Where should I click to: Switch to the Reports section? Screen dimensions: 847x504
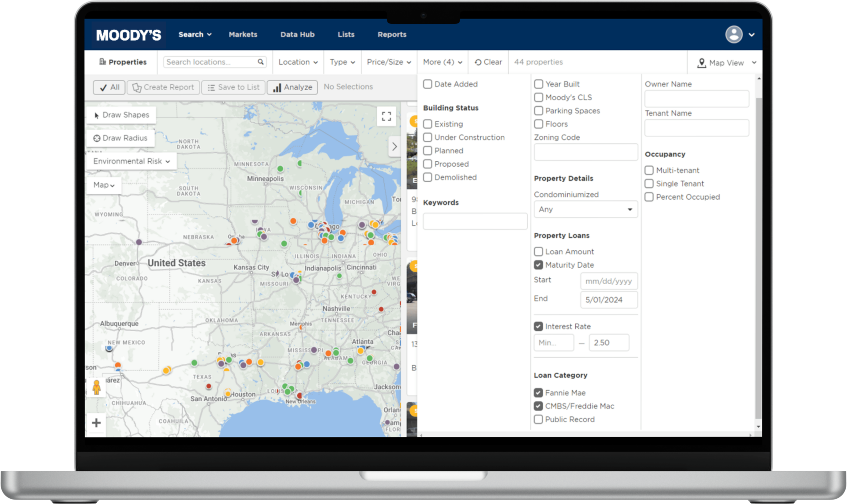click(x=392, y=34)
